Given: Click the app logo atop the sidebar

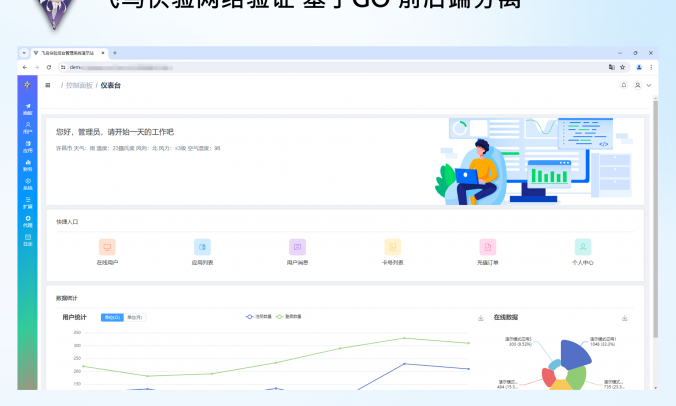Looking at the screenshot, I should click(x=27, y=85).
